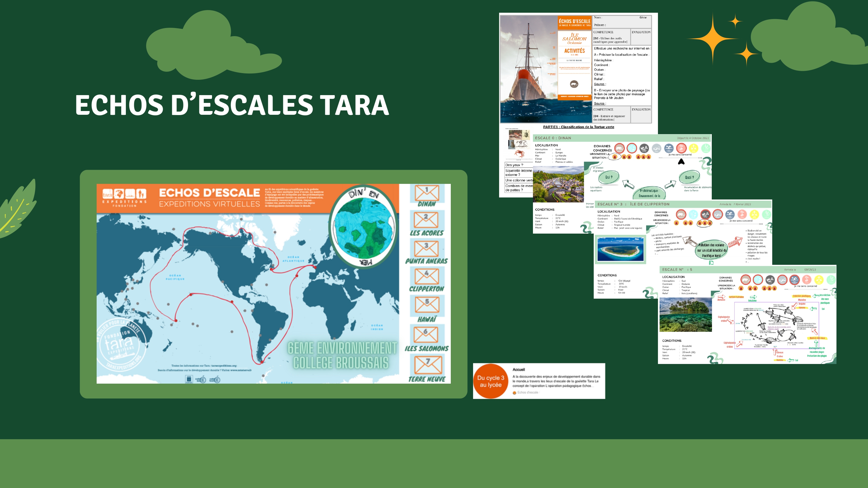Click the Terre Neuve envelope number 7
The width and height of the screenshot is (868, 488).
click(x=428, y=365)
